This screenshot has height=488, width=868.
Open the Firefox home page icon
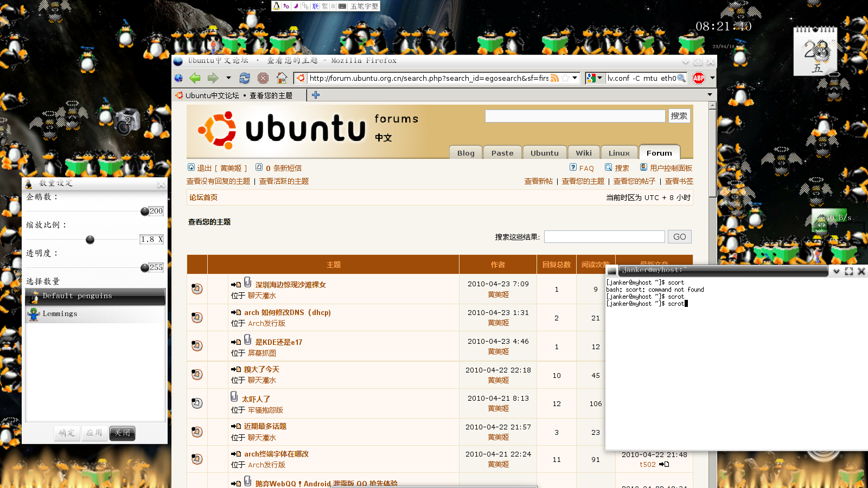[x=282, y=78]
